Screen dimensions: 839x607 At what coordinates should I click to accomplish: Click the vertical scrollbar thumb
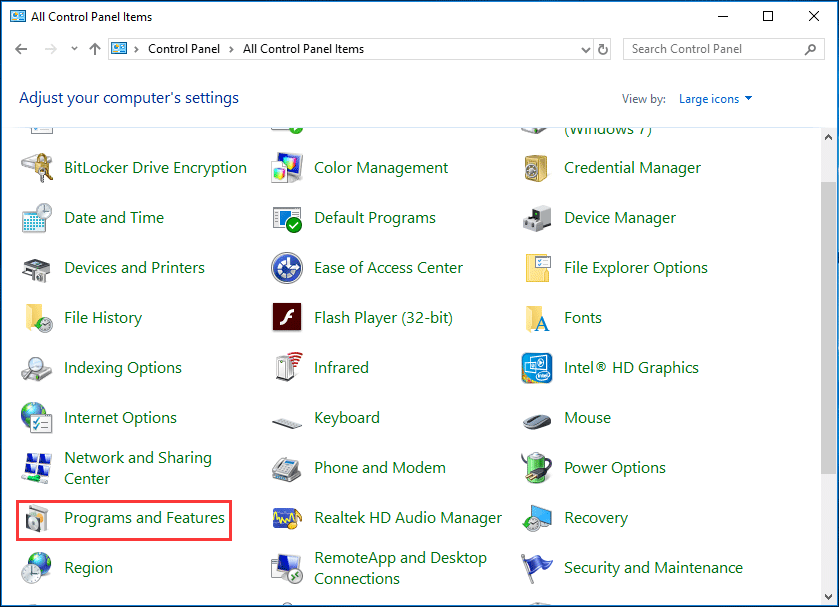pyautogui.click(x=828, y=328)
